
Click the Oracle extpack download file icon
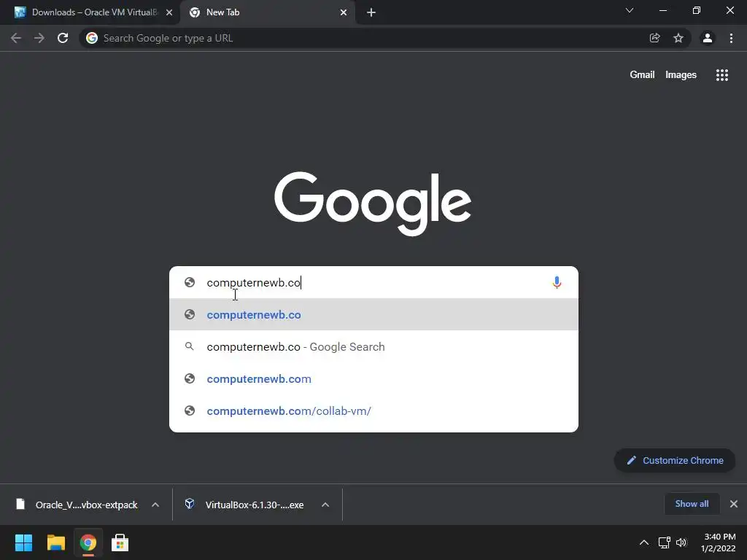tap(20, 504)
